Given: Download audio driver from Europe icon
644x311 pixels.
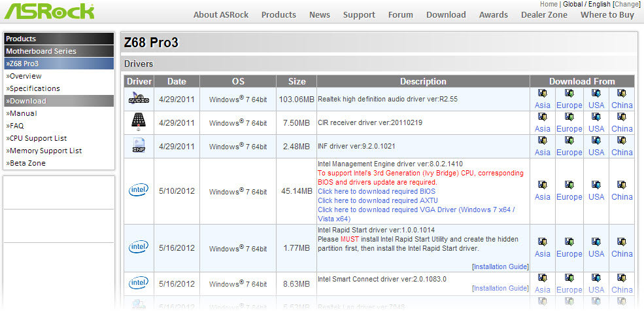Looking at the screenshot, I should (569, 94).
